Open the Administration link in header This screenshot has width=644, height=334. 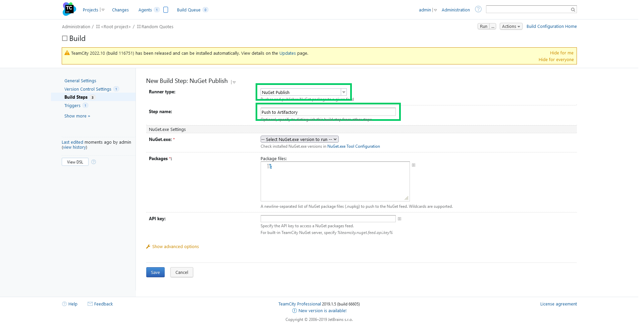coord(455,10)
